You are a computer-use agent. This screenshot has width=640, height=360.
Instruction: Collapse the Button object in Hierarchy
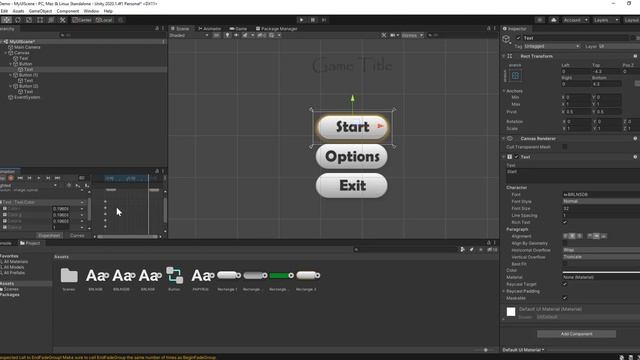coord(11,64)
